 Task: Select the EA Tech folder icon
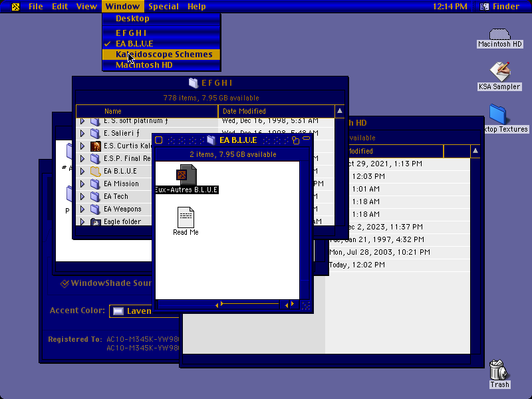[x=95, y=196]
